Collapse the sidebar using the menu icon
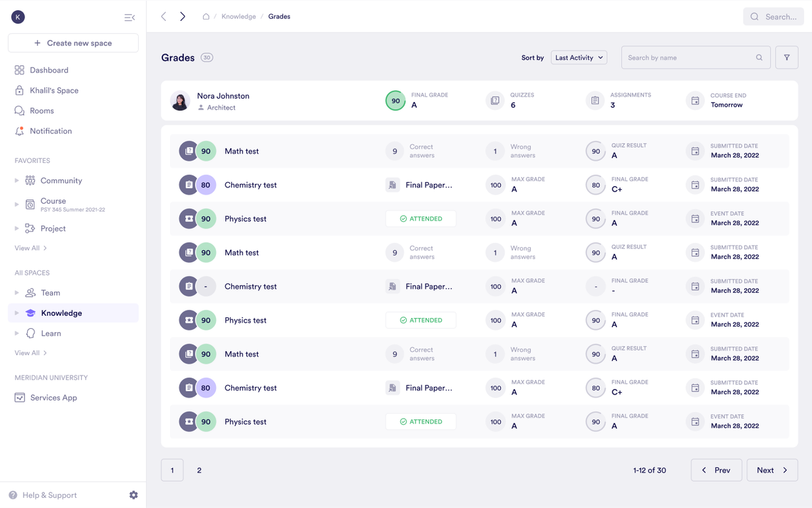 pyautogui.click(x=129, y=17)
